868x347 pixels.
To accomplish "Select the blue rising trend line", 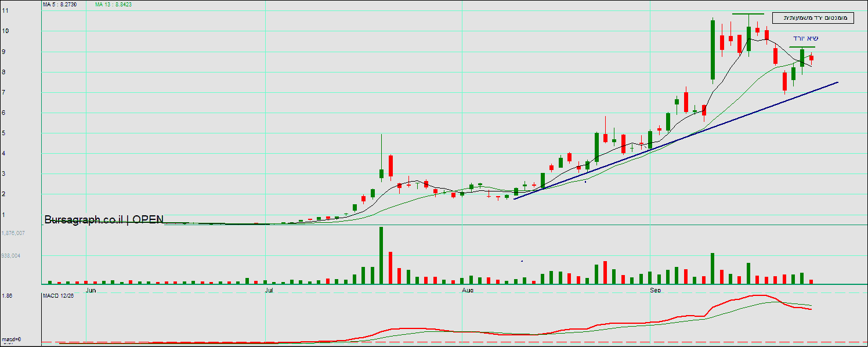I will [x=676, y=141].
